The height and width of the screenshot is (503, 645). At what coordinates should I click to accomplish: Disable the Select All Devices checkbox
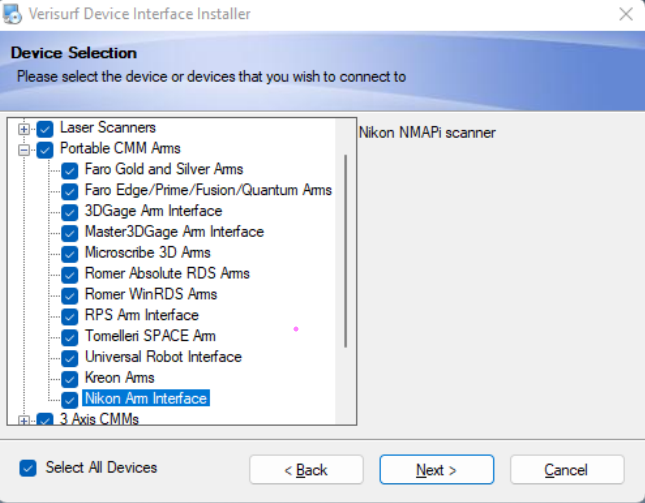(x=28, y=468)
